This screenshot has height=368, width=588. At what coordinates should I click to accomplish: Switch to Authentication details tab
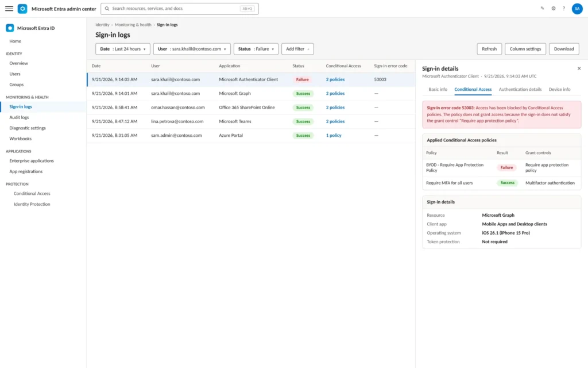[x=520, y=89]
